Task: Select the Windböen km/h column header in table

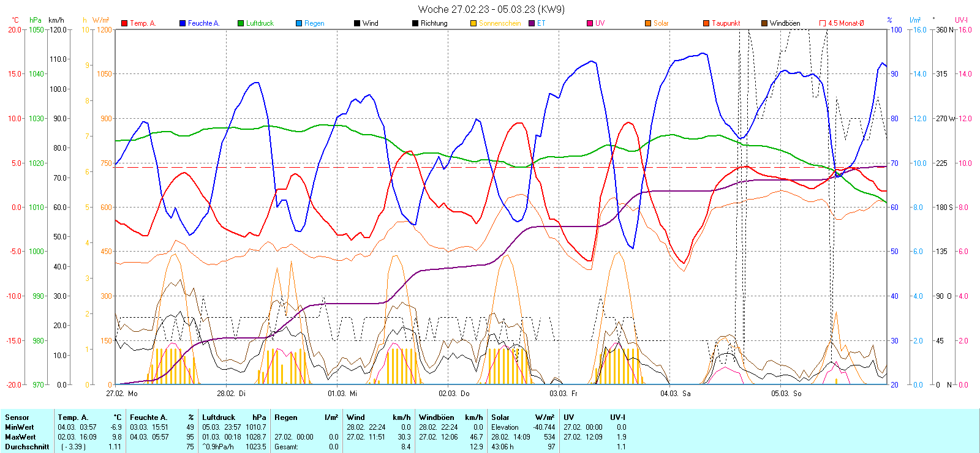Action: [451, 417]
